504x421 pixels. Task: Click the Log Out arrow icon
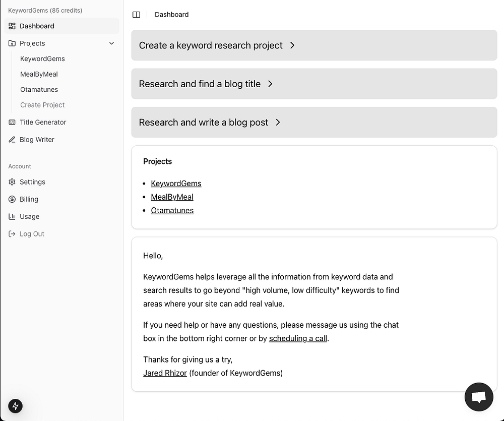pos(12,234)
